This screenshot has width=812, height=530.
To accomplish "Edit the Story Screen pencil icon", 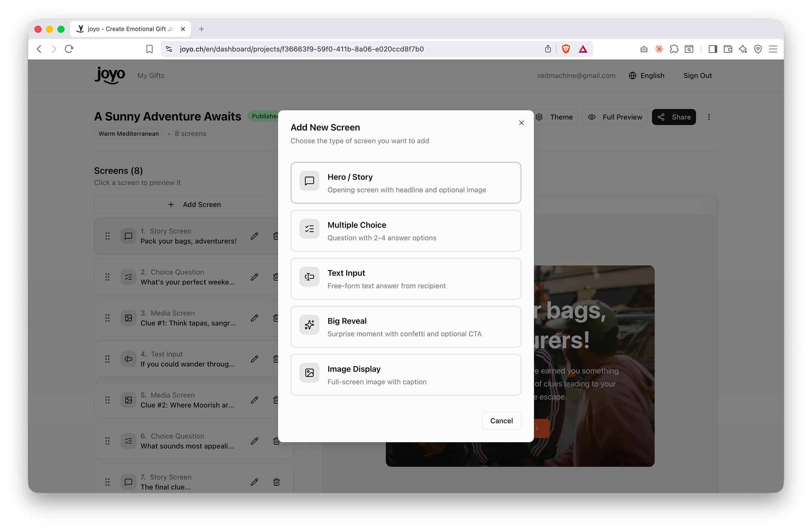I will coord(254,236).
